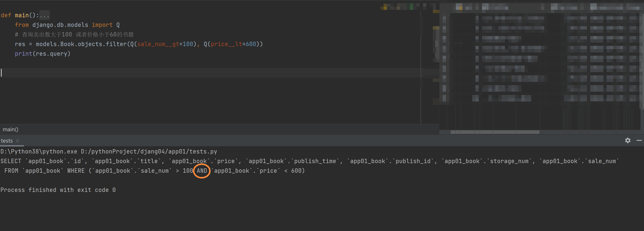644x231 pixels.
Task: Click the price__lt keyword argument
Action: pyautogui.click(x=226, y=44)
